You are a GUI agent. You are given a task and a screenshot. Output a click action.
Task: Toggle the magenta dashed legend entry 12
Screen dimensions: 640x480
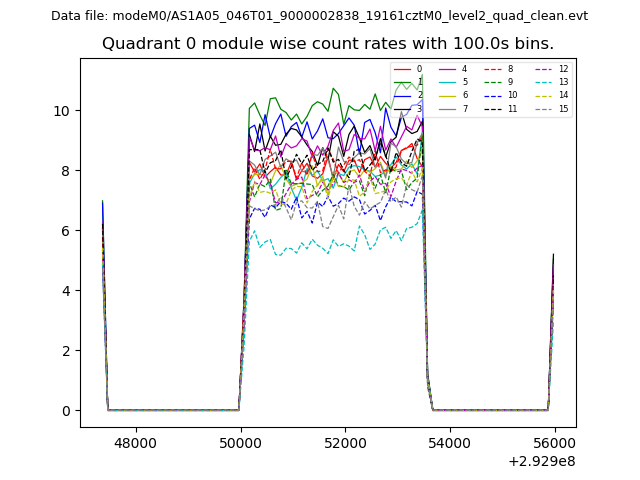[x=547, y=69]
